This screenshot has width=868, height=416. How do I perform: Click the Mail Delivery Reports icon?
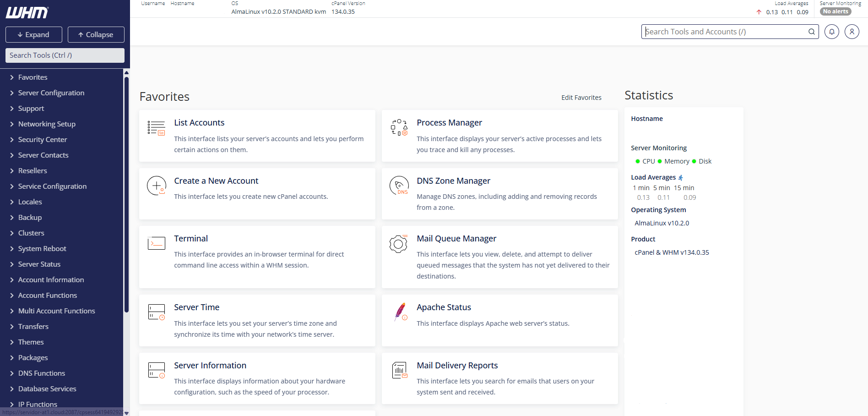tap(399, 370)
